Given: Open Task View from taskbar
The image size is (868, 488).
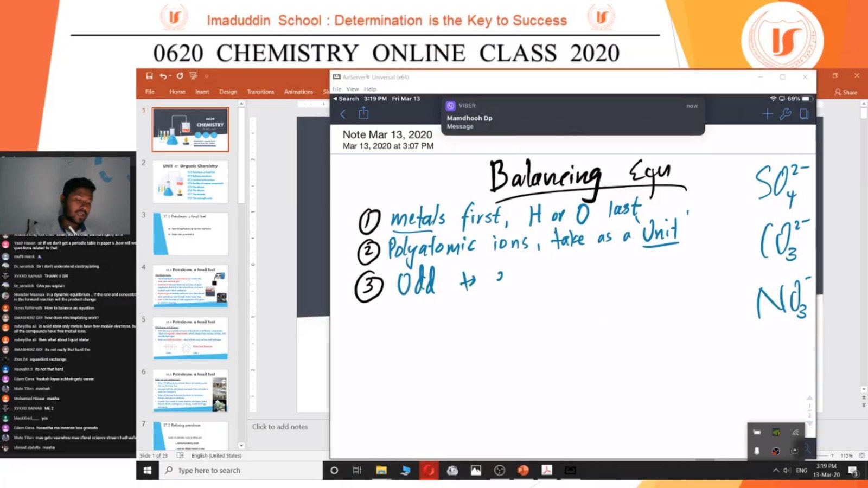Looking at the screenshot, I should (357, 470).
